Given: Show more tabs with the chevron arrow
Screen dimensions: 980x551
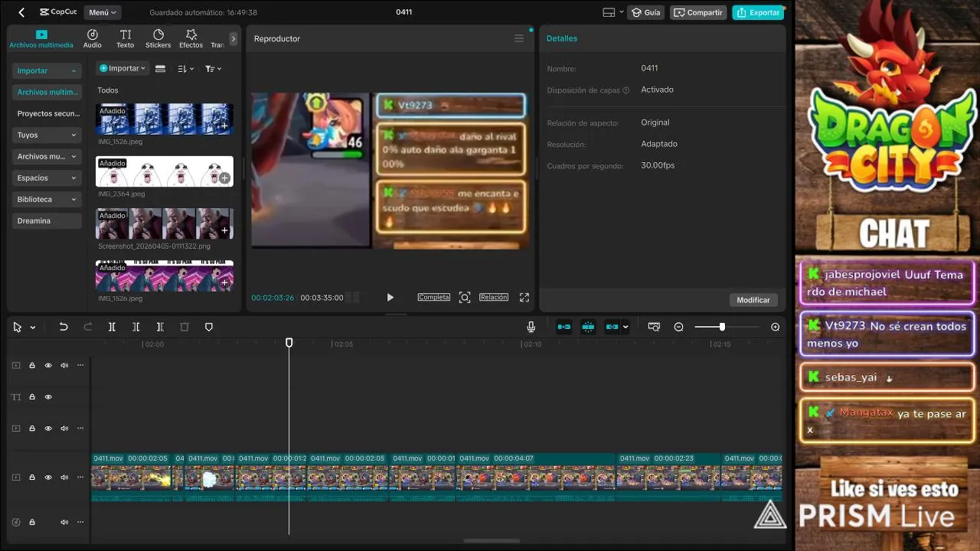Looking at the screenshot, I should 234,38.
